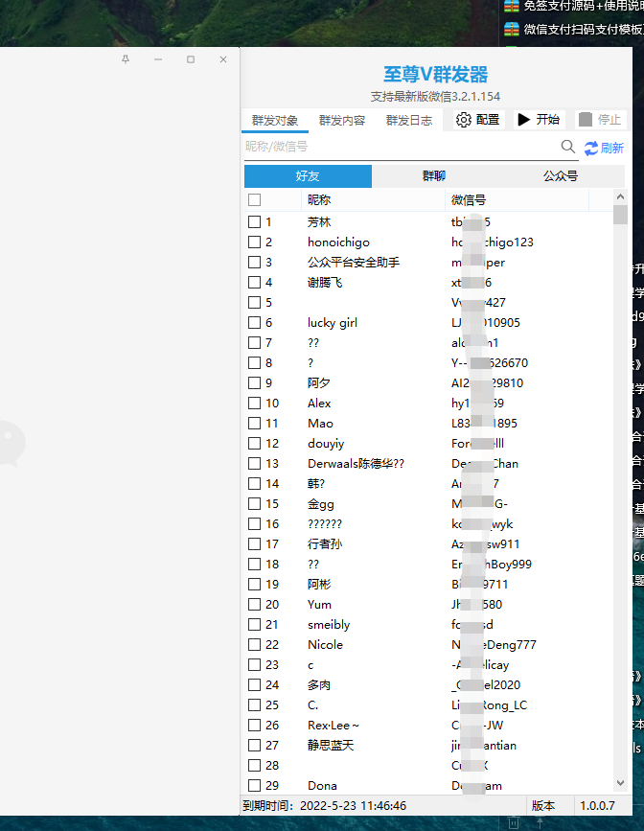Select the 群聊 group chat tab
Screen dimensions: 644x831
[433, 176]
